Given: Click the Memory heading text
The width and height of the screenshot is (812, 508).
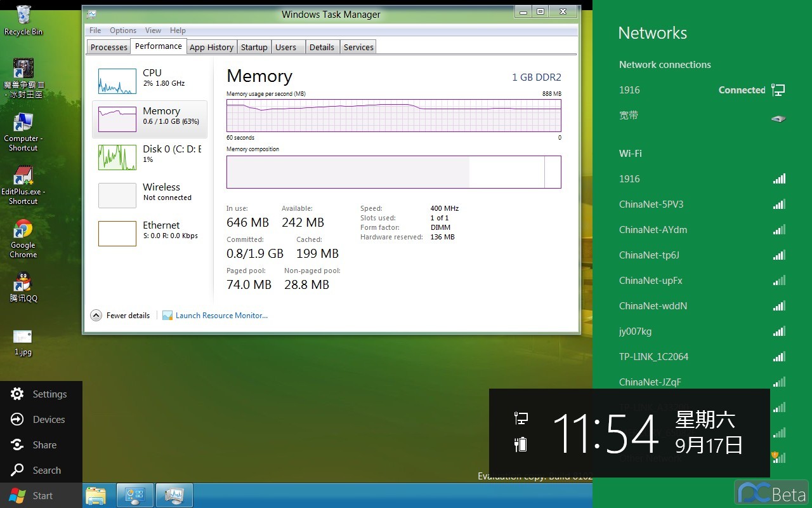Looking at the screenshot, I should (x=259, y=76).
